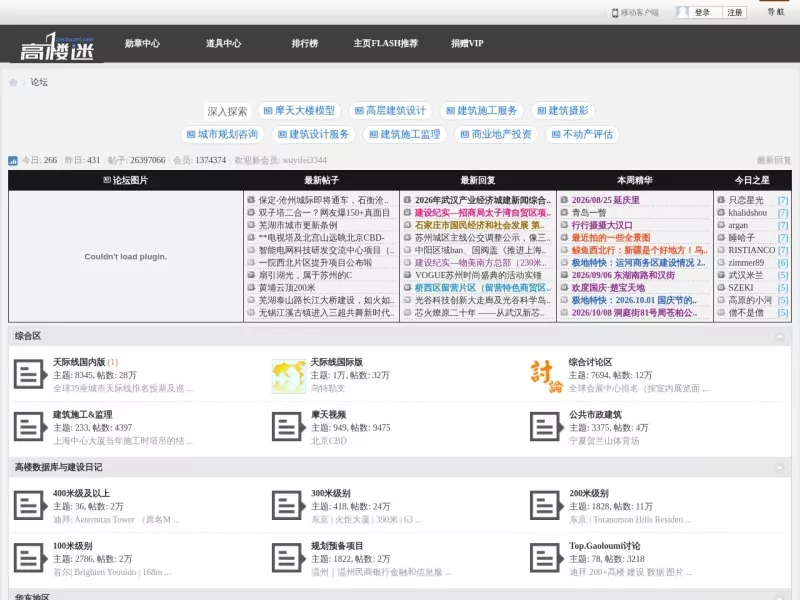Open latest post 北京CBD under 摩天视频

pyautogui.click(x=329, y=441)
